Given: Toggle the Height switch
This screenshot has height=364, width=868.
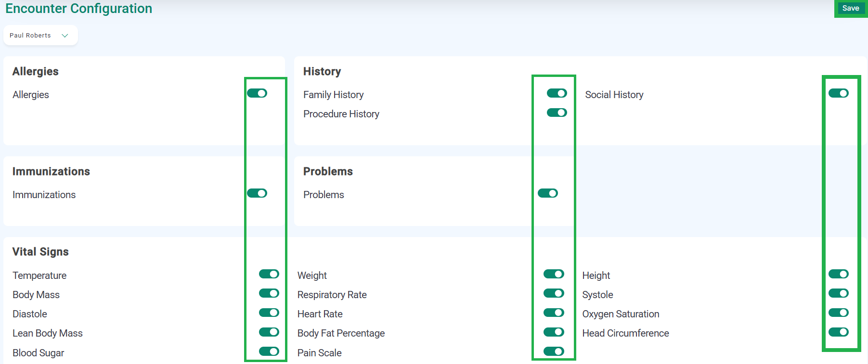Looking at the screenshot, I should coord(839,274).
